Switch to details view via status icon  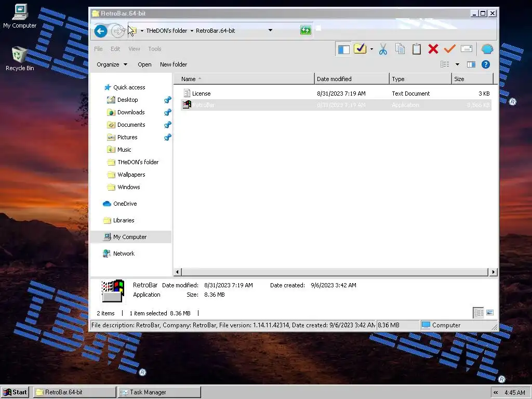coord(478,313)
